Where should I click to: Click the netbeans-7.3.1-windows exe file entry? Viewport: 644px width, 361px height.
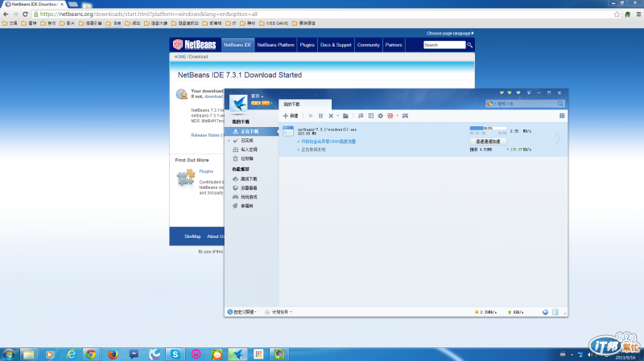coord(327,129)
